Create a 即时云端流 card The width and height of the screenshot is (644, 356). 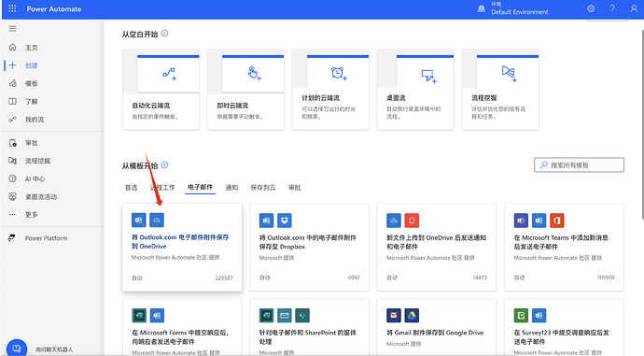point(245,90)
